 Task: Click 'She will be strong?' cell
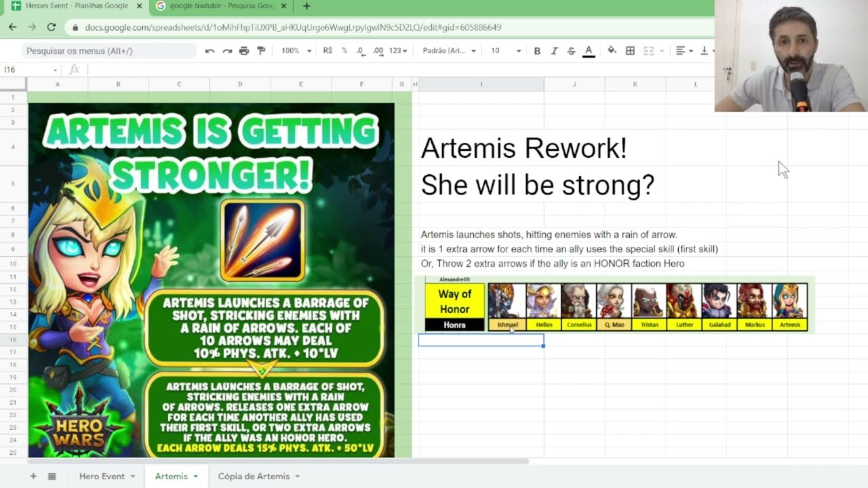[538, 184]
